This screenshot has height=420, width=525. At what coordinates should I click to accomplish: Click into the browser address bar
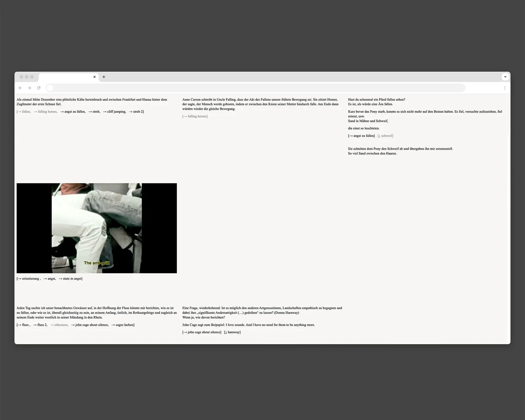point(256,88)
